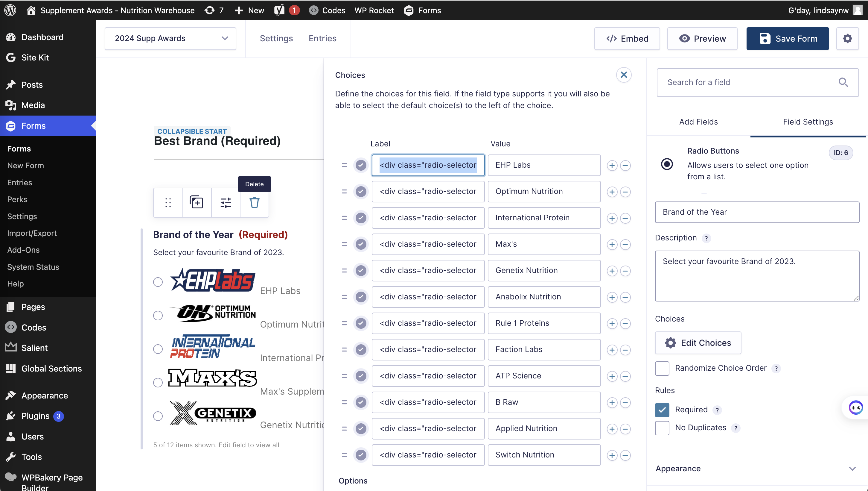Save the form
The width and height of the screenshot is (868, 491).
coord(788,38)
